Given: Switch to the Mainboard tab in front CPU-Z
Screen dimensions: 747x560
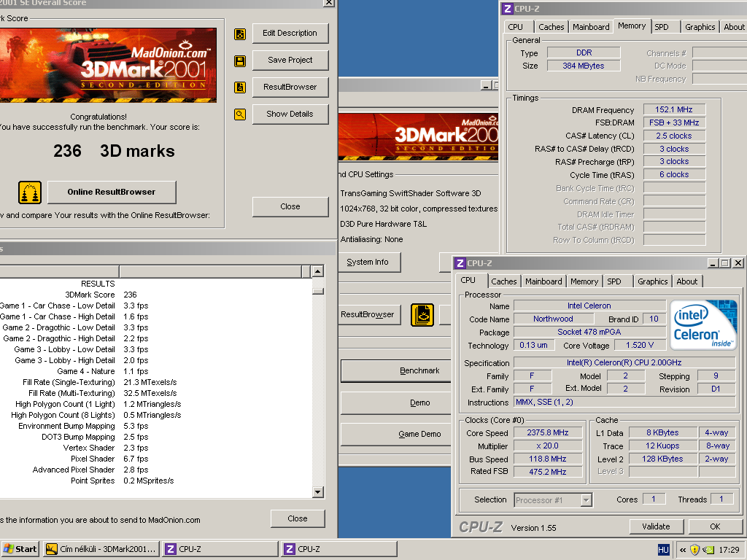Looking at the screenshot, I should (x=543, y=281).
